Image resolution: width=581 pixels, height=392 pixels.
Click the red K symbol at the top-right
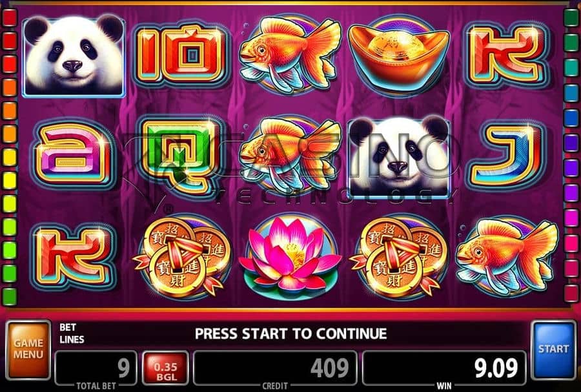pos(507,55)
